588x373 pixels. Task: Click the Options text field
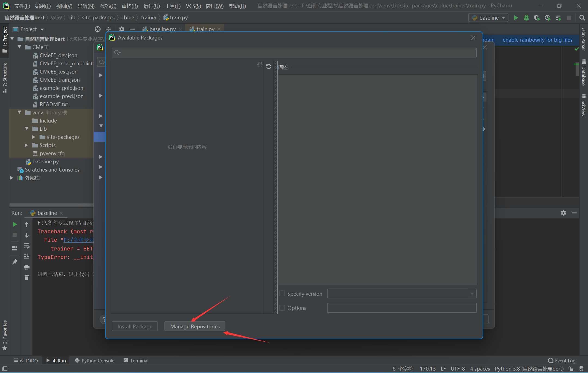(x=402, y=308)
